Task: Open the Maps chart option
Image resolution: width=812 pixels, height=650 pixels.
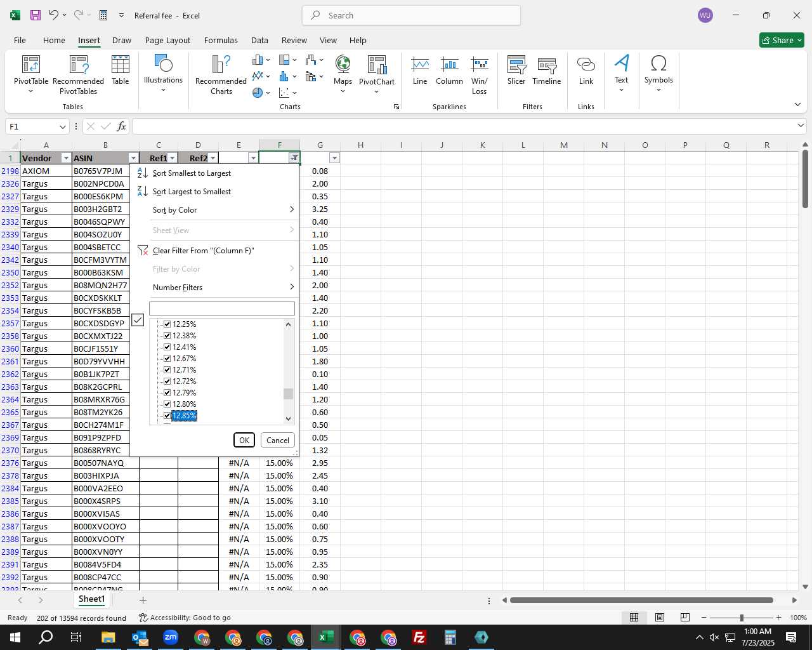Action: 343,74
